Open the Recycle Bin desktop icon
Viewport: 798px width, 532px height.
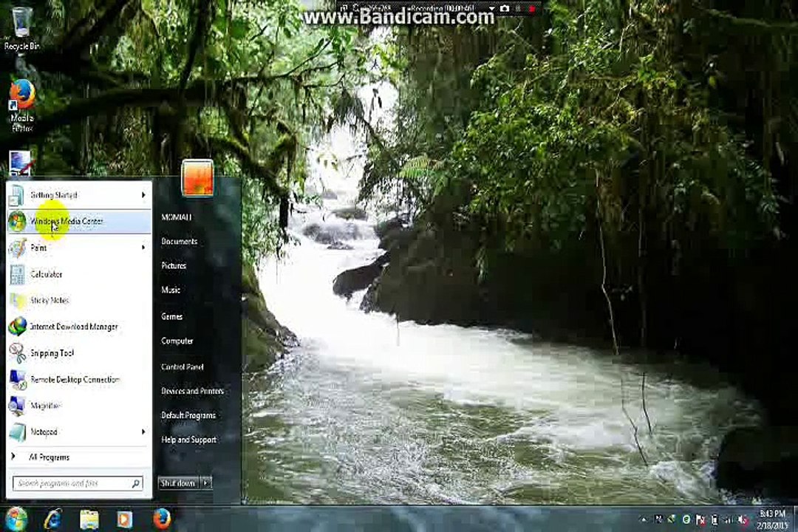[x=21, y=28]
